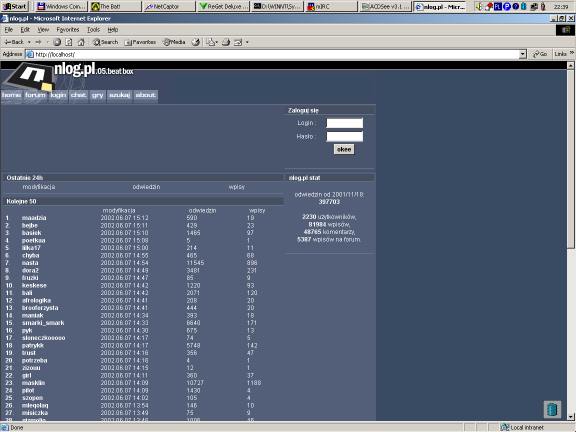The width and height of the screenshot is (576, 432).
Task: Click the History icon in IE toolbar
Action: pyautogui.click(x=196, y=42)
